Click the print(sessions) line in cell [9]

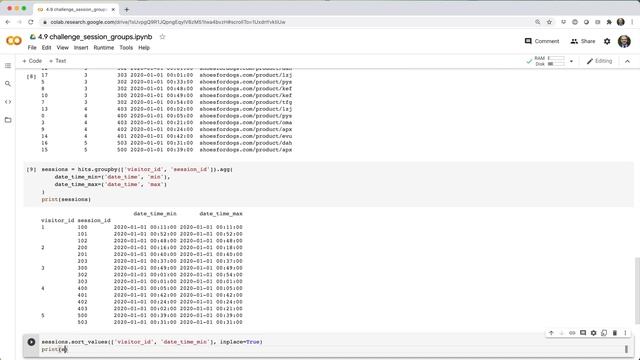[66, 200]
